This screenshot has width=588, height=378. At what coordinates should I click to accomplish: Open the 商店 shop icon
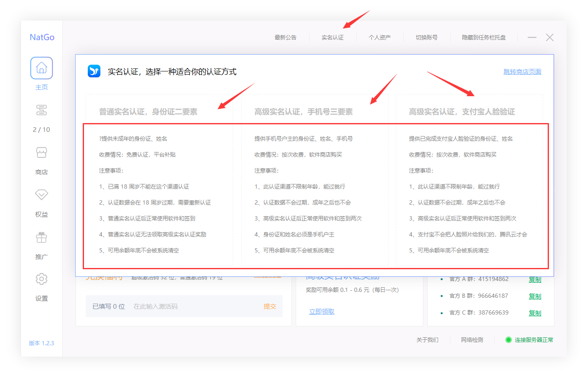coord(42,152)
